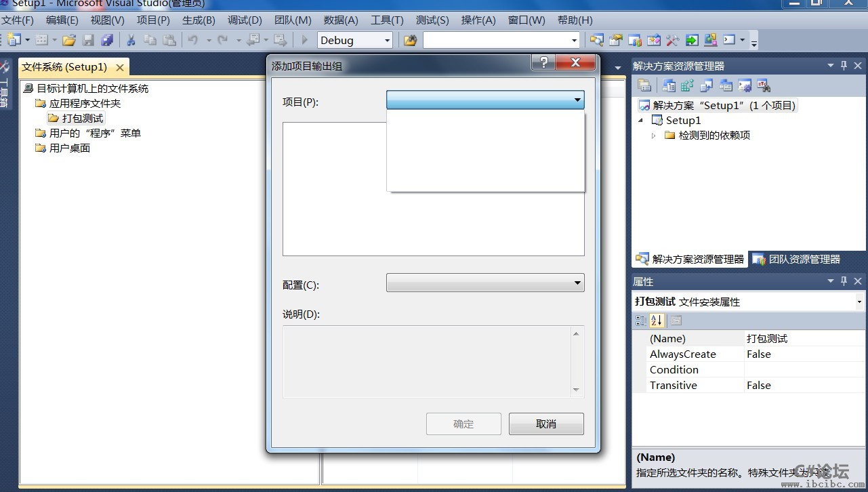Open the Debug configuration dropdown
Screen dimensions: 868x492
click(x=355, y=40)
